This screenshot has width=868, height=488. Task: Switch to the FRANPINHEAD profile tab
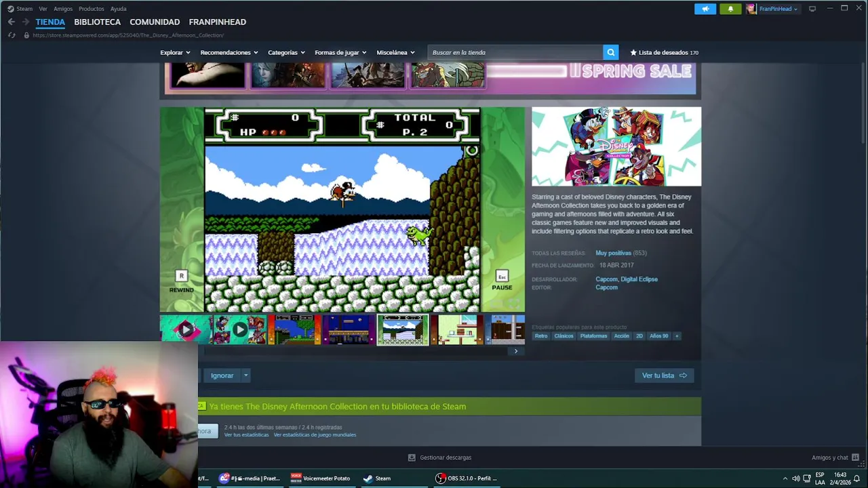[x=218, y=22]
